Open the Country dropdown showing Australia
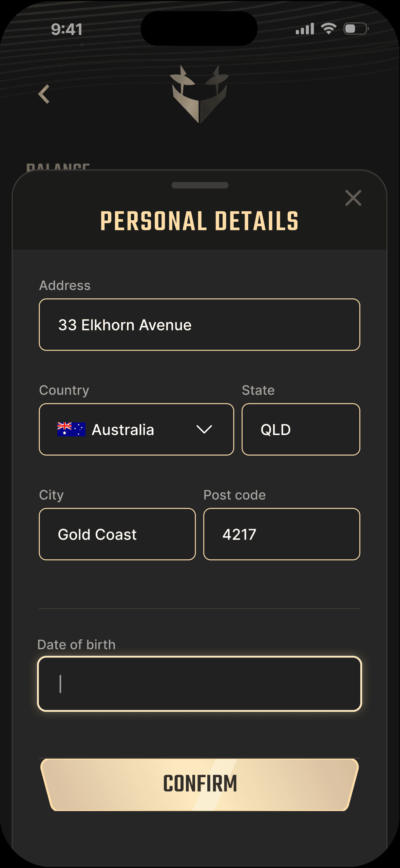Screen dimensions: 400x868 tap(136, 429)
